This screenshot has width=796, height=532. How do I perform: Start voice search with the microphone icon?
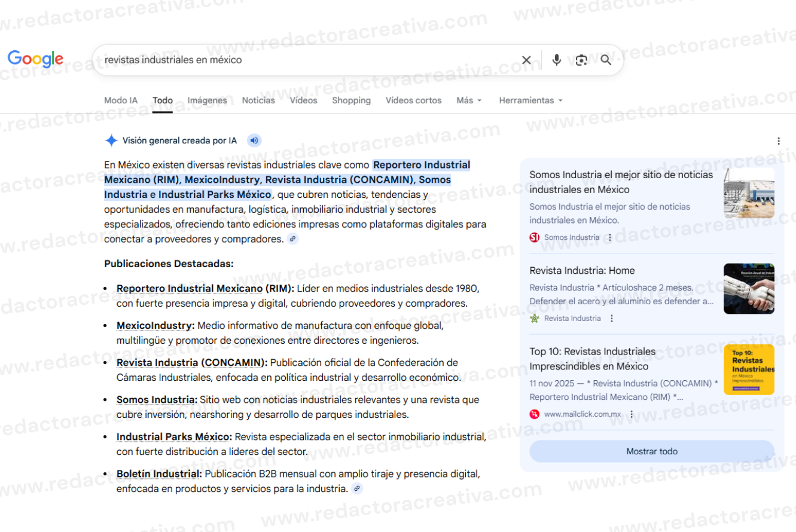tap(556, 60)
